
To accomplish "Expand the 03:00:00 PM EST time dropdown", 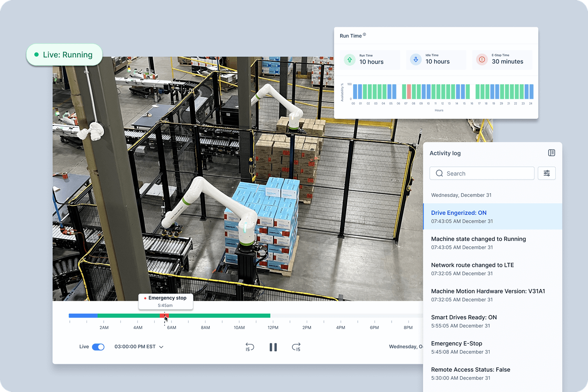I will click(x=161, y=347).
